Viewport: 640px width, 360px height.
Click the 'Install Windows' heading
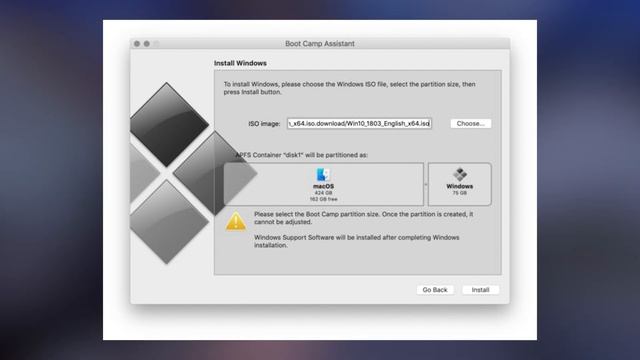[x=240, y=63]
